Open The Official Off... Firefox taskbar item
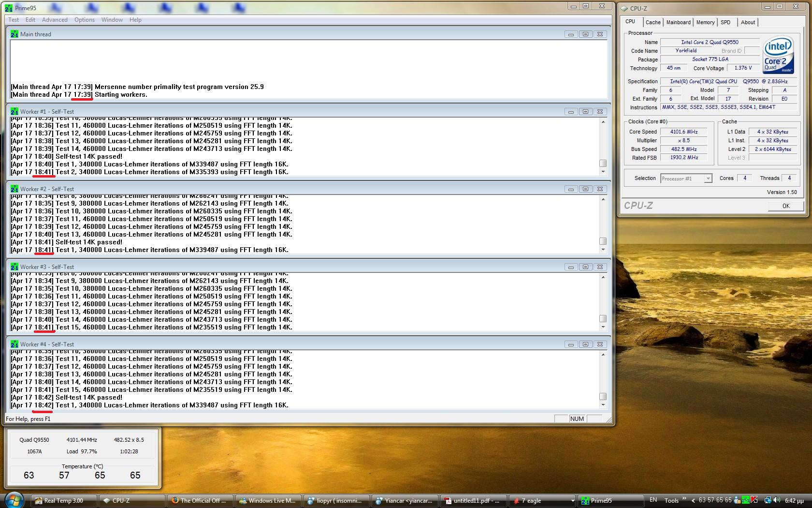 200,501
